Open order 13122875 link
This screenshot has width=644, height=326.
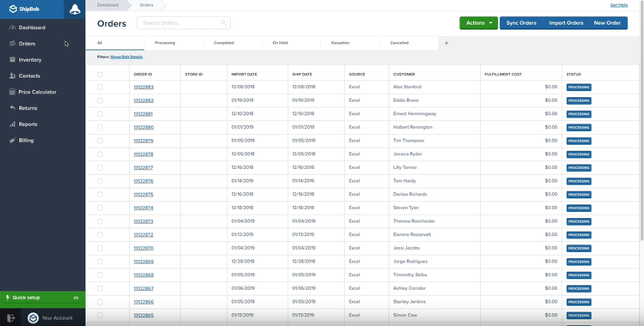point(143,195)
